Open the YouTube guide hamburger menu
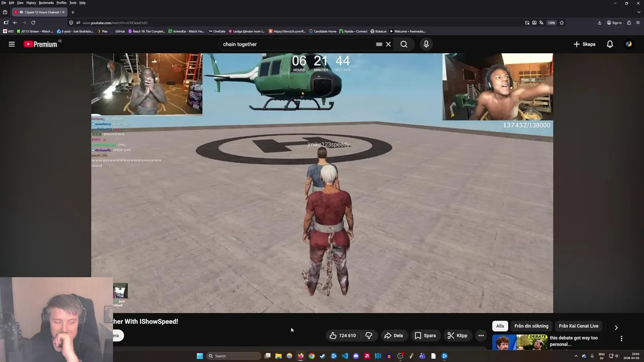The image size is (644, 362). 12,44
